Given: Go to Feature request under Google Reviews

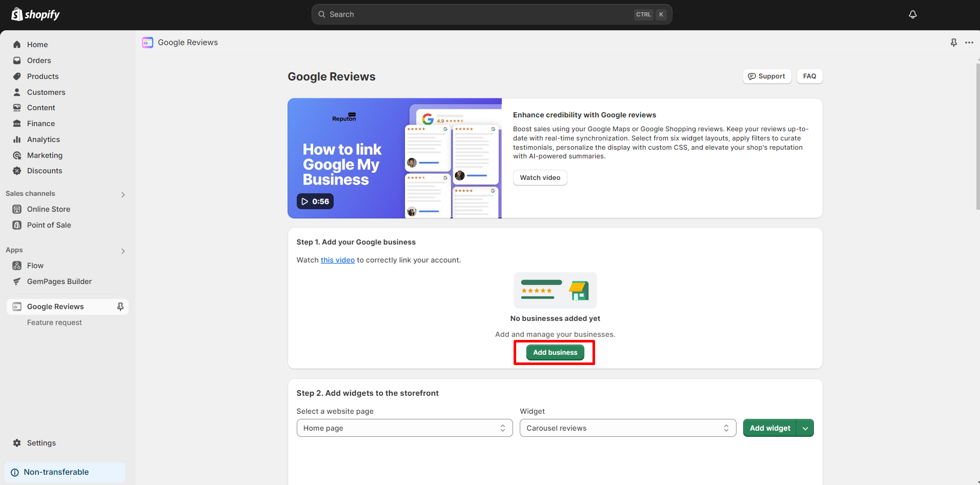Looking at the screenshot, I should 54,322.
